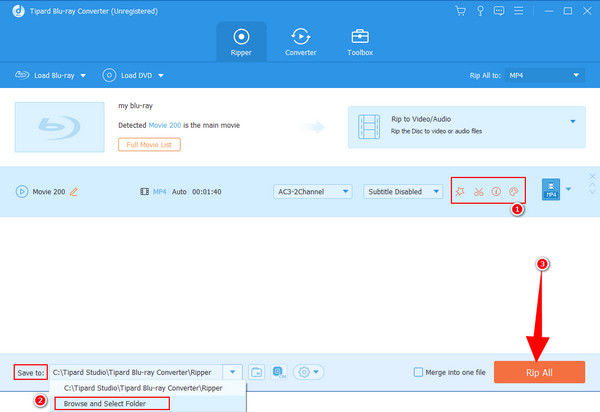Switch to the Converter tab
The image size is (600, 412).
click(x=300, y=42)
